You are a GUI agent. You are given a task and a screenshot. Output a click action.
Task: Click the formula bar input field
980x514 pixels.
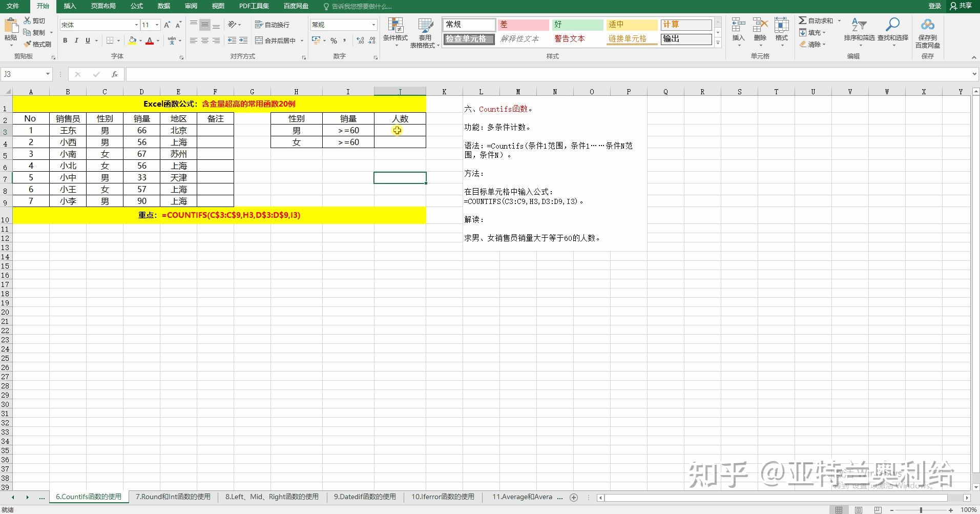coord(548,74)
